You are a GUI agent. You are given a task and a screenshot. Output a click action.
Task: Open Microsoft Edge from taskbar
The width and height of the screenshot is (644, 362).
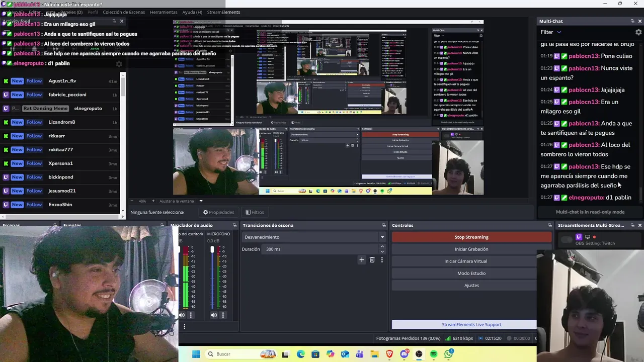click(x=300, y=354)
